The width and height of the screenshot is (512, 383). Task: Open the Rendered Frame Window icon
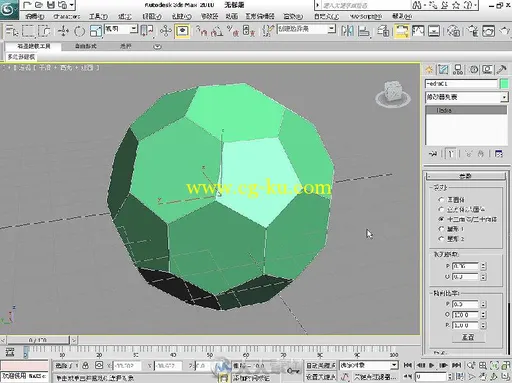[488, 31]
